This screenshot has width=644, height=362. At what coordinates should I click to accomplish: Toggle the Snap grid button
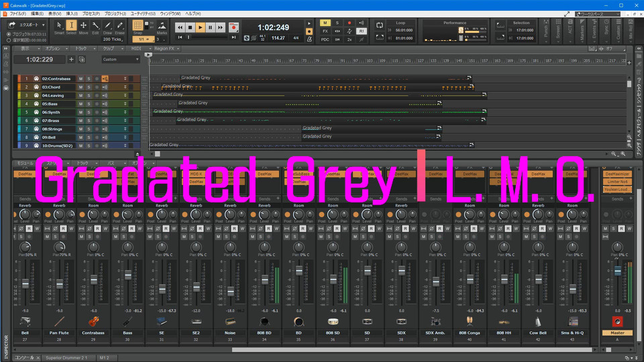138,25
